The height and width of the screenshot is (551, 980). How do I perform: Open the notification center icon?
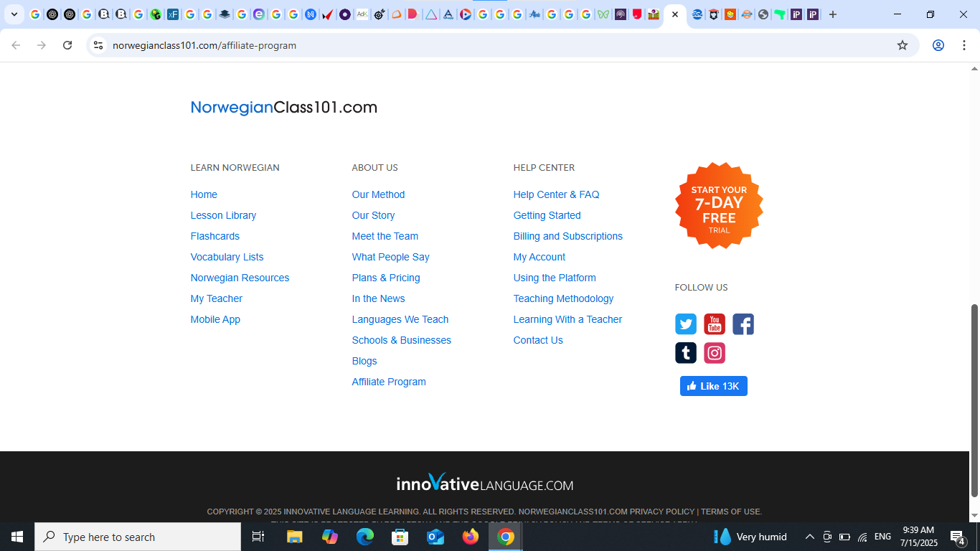tap(958, 537)
